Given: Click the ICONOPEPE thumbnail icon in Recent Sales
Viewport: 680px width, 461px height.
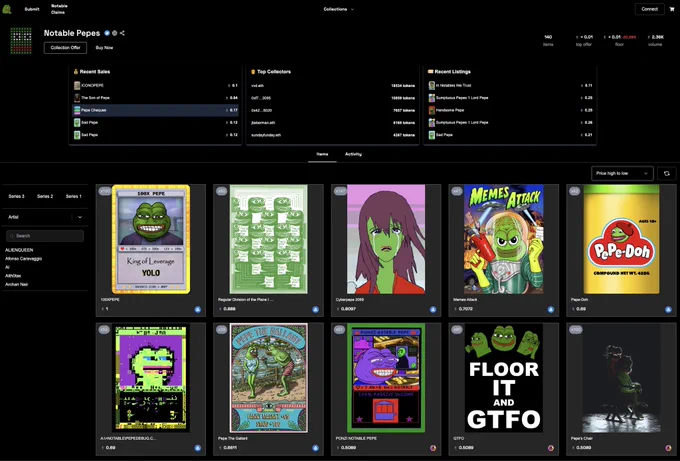Looking at the screenshot, I should [x=77, y=85].
